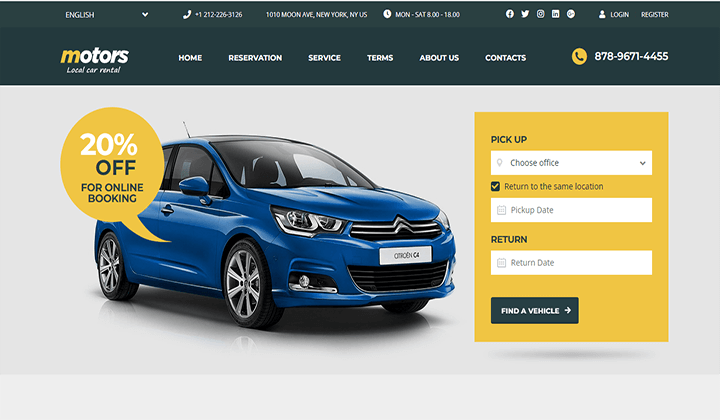The image size is (720, 420).
Task: Open the Reservation menu item
Action: (255, 58)
